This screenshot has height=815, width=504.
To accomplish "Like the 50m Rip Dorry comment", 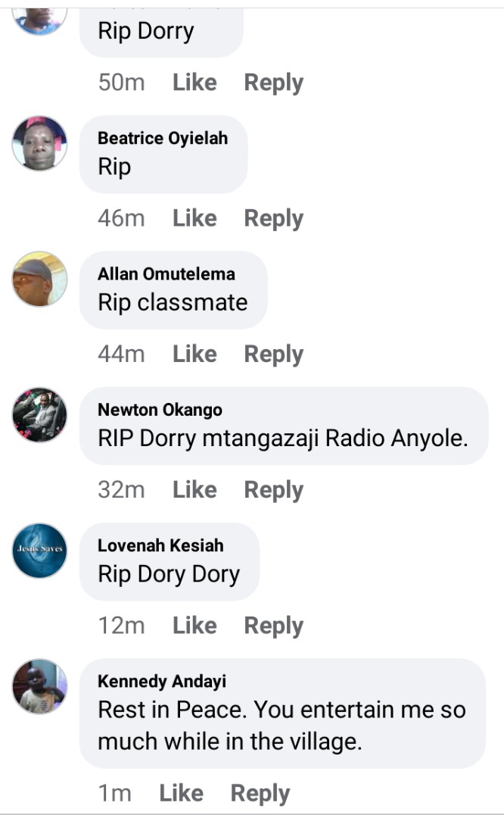I will (194, 83).
